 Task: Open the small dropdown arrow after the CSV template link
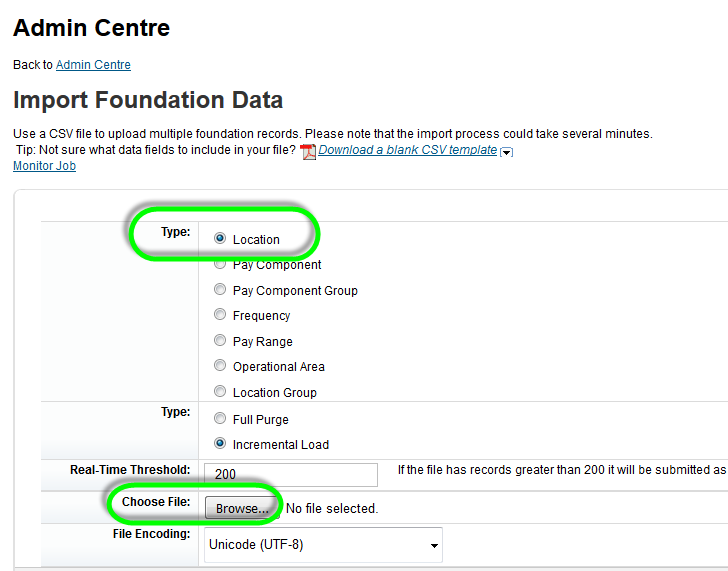[507, 152]
